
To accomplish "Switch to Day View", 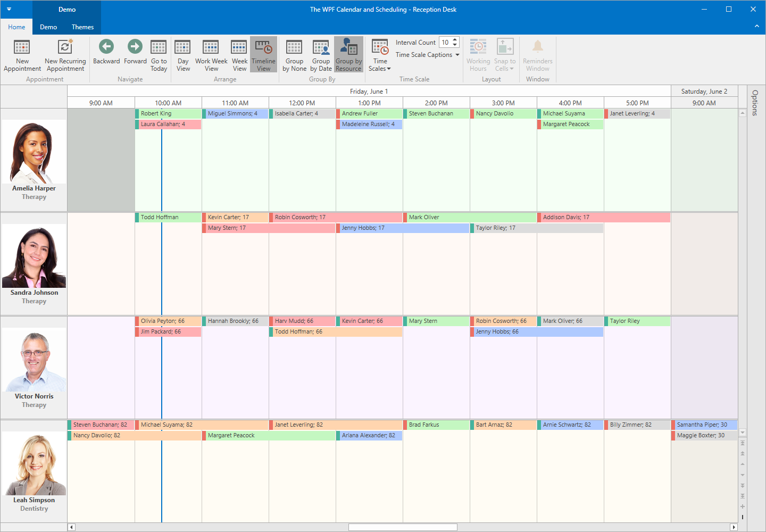I will [x=182, y=55].
